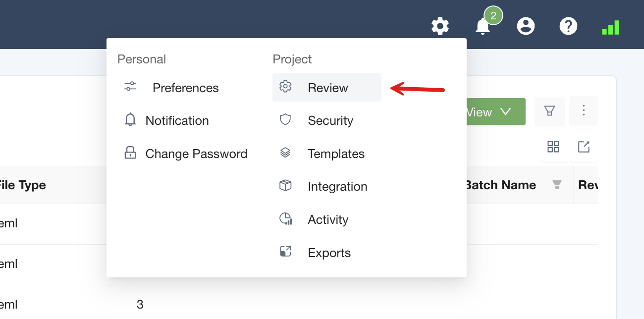Viewport: 644px width, 319px height.
Task: Click the filter funnel icon button
Action: click(549, 111)
